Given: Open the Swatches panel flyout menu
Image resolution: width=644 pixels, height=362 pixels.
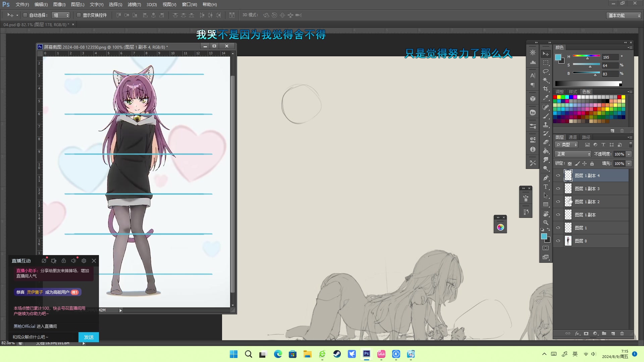Looking at the screenshot, I should click(x=630, y=92).
